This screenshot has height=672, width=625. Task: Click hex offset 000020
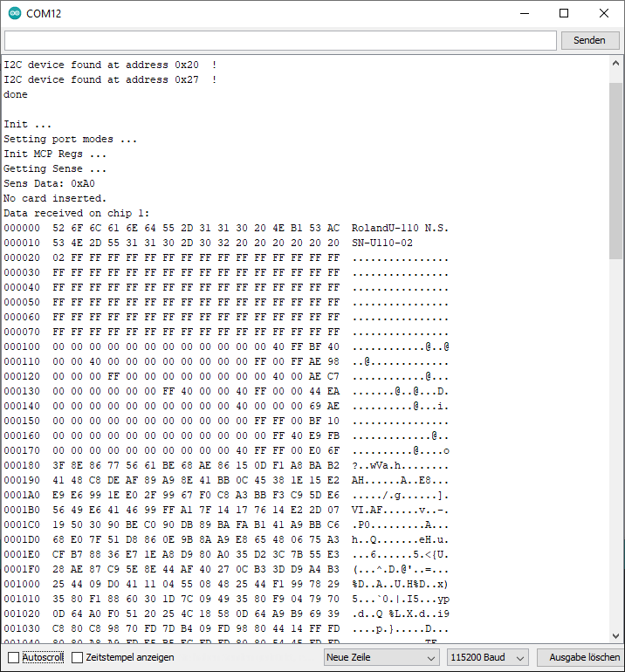tap(22, 257)
